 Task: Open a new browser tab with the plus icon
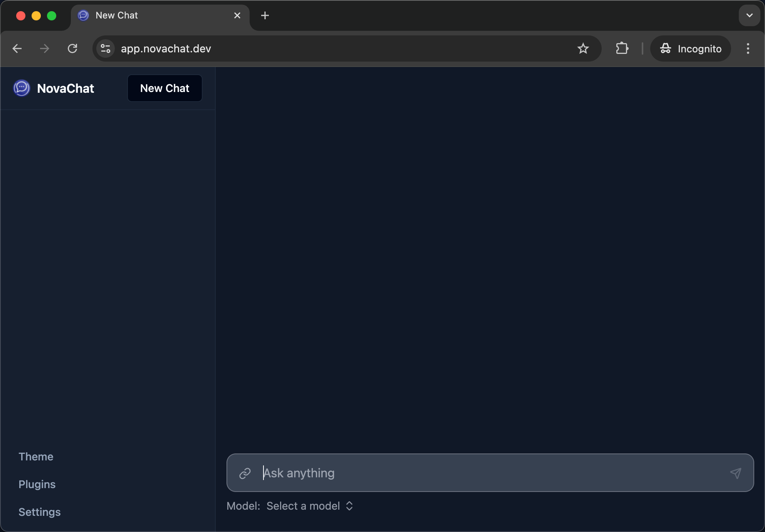[x=265, y=15]
